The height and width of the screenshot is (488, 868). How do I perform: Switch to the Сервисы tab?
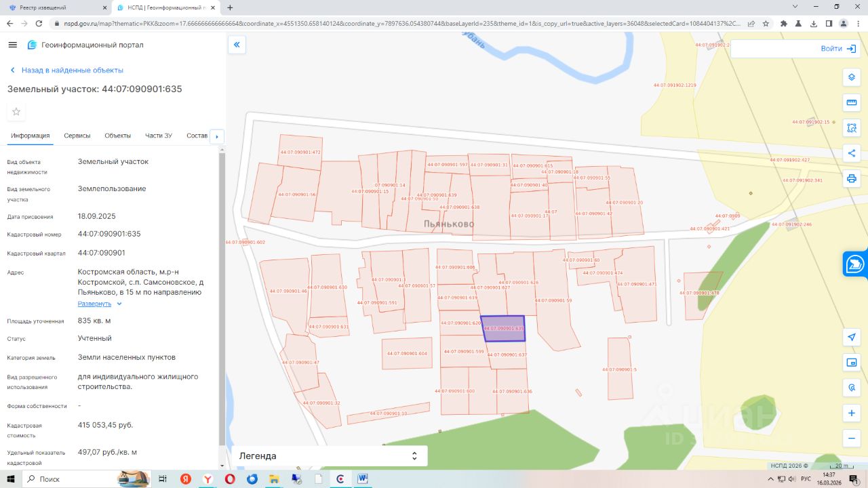tap(77, 136)
